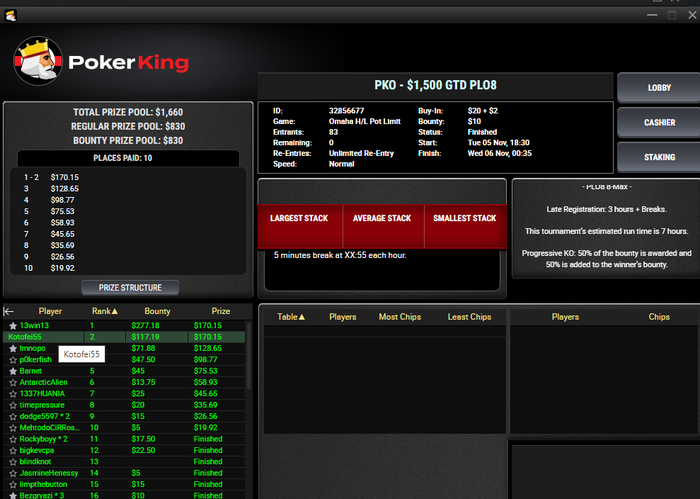Click the PLACES PAID: 10 header
700x499 pixels.
point(123,158)
